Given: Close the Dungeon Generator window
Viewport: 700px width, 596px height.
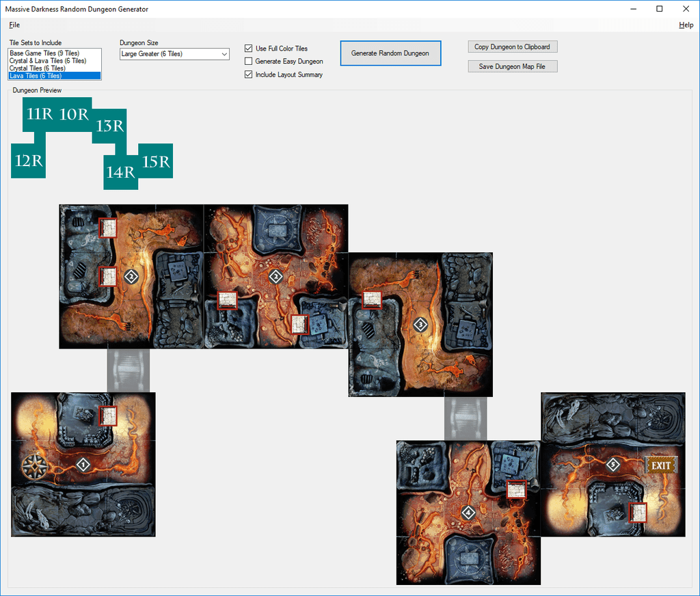Looking at the screenshot, I should (x=686, y=9).
